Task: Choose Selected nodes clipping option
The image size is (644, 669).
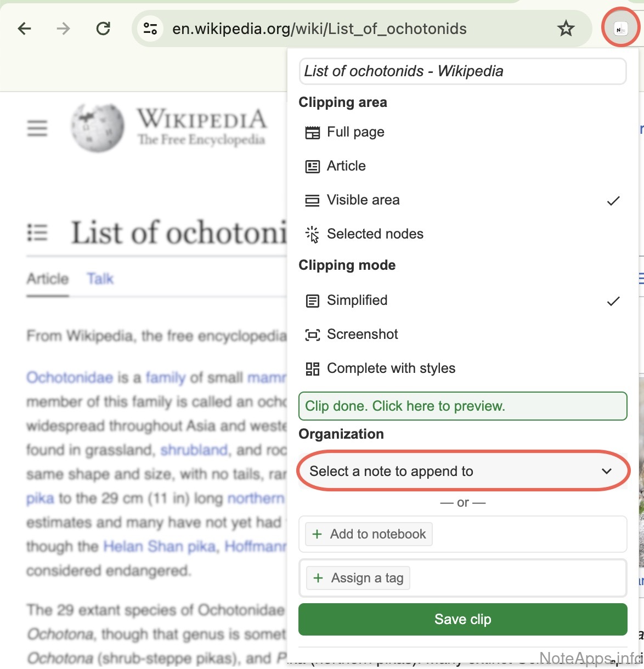Action: (x=375, y=234)
